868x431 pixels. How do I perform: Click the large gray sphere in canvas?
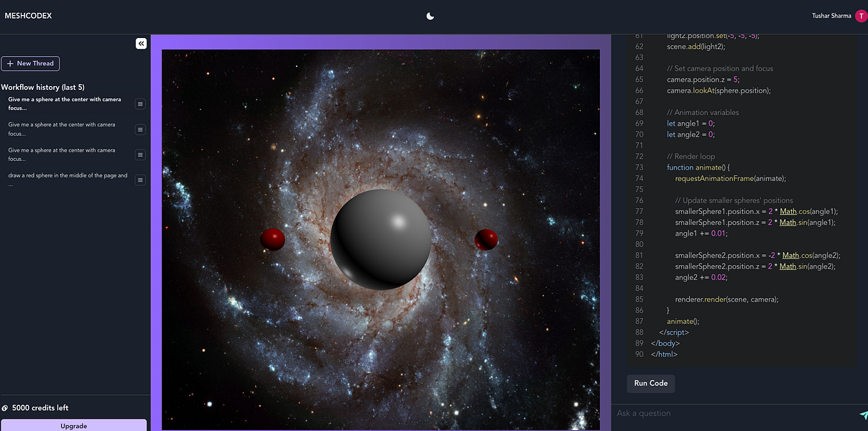pyautogui.click(x=381, y=240)
